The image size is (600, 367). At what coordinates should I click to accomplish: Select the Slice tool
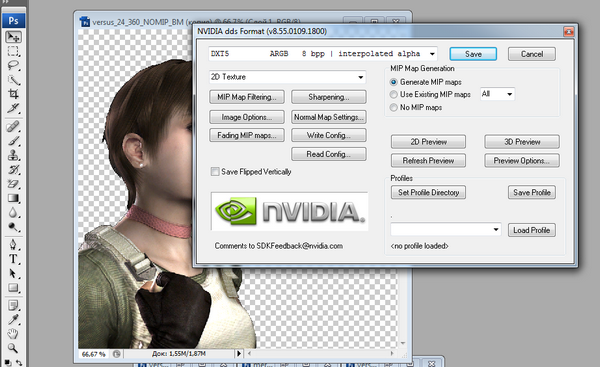(13, 108)
